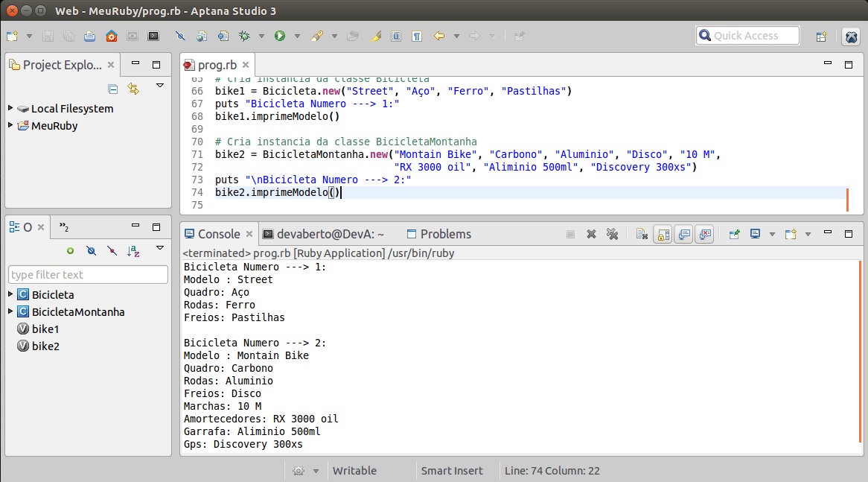The image size is (868, 482).
Task: Click the Open Perspective button
Action: (821, 36)
